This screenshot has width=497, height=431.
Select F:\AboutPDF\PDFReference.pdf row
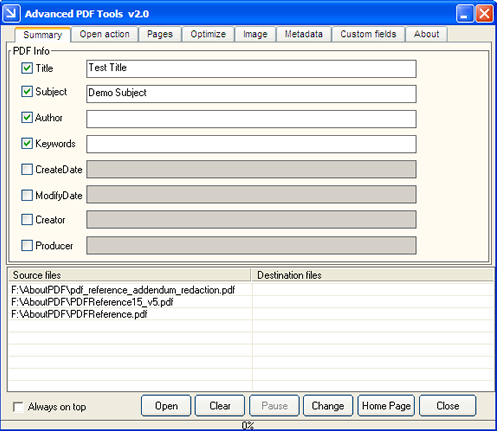pos(79,314)
